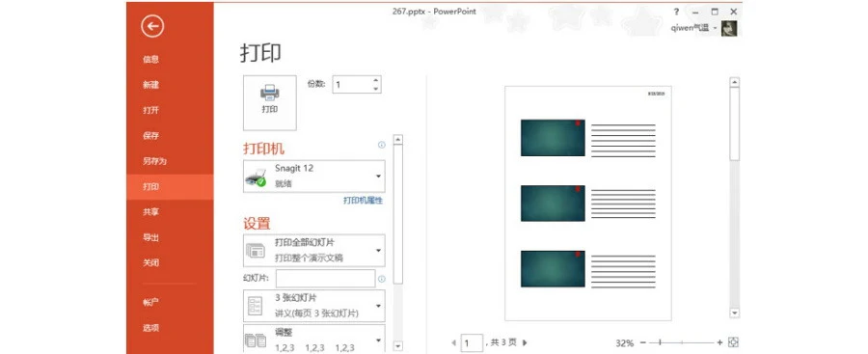
Task: Click the second slide thumbnail in preview
Action: coord(553,204)
